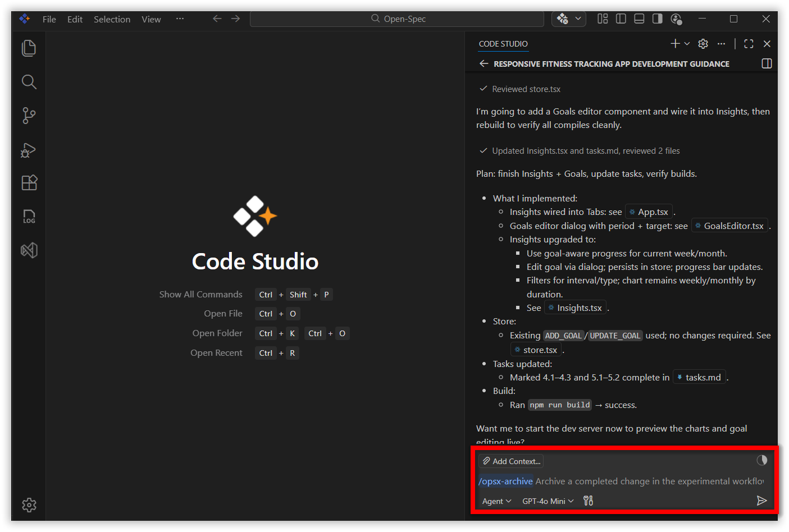Image resolution: width=789 pixels, height=532 pixels.
Task: Go forward with the title bar arrow
Action: coord(235,19)
